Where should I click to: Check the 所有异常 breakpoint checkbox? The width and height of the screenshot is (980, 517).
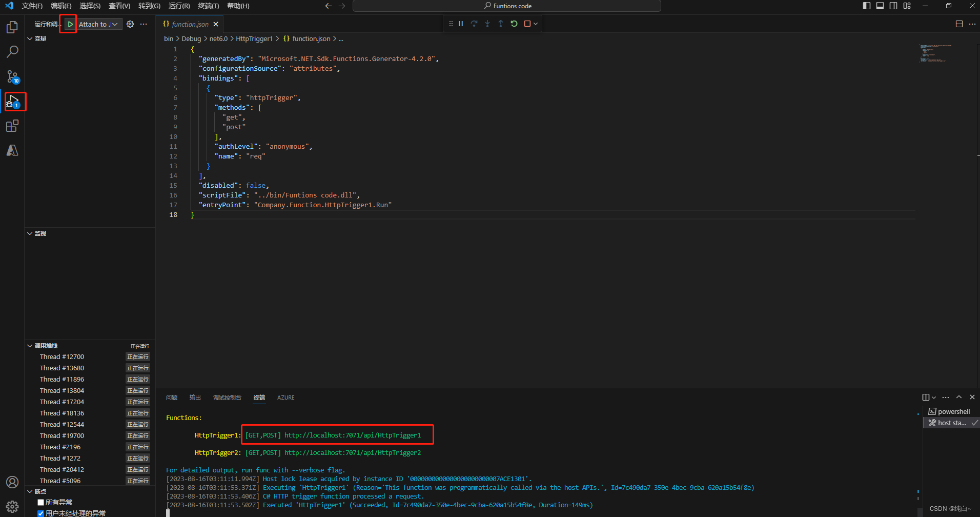(40, 502)
